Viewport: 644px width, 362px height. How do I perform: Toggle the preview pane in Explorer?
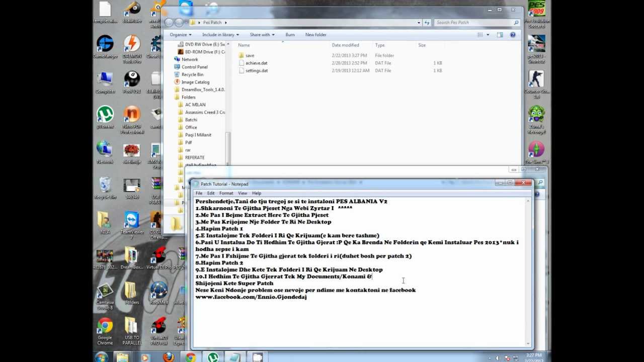click(x=500, y=35)
